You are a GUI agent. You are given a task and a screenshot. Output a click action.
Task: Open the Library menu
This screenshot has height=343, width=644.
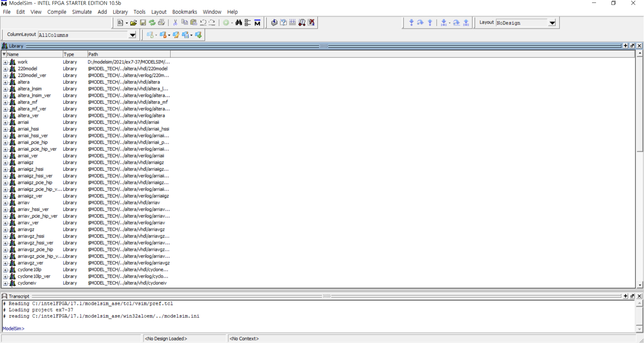pos(120,12)
